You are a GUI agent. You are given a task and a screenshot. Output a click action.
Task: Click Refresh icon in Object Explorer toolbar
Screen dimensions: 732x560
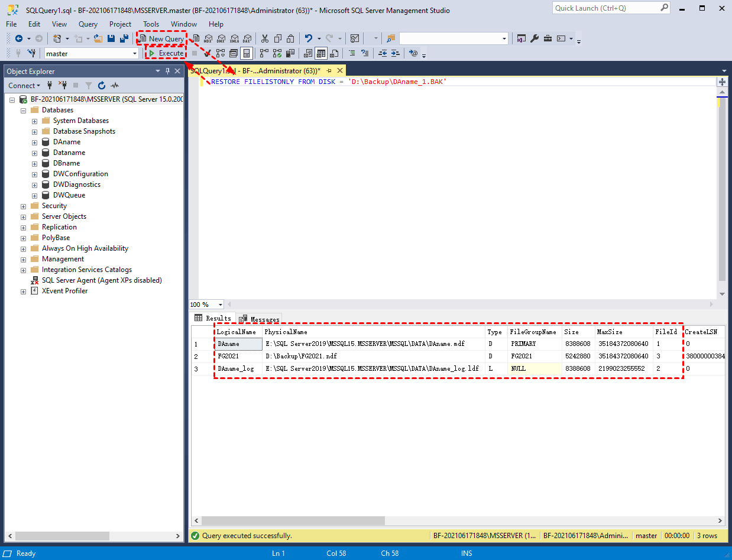tap(102, 86)
